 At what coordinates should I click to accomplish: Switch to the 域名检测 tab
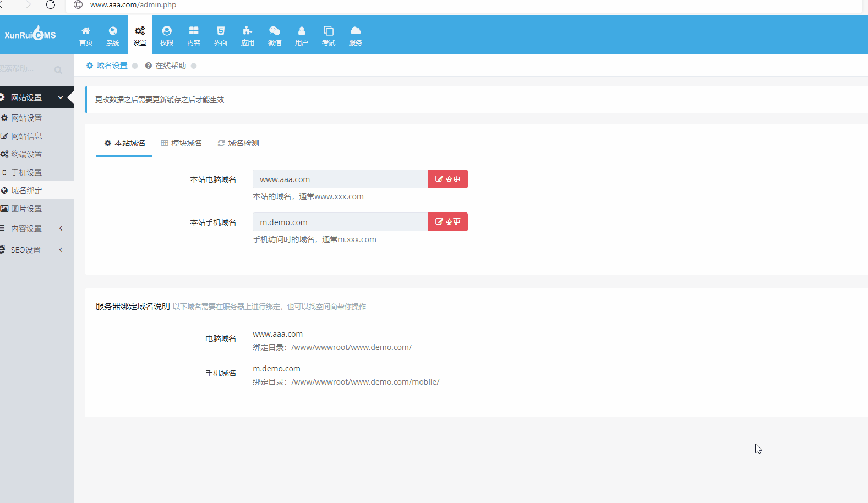[238, 143]
